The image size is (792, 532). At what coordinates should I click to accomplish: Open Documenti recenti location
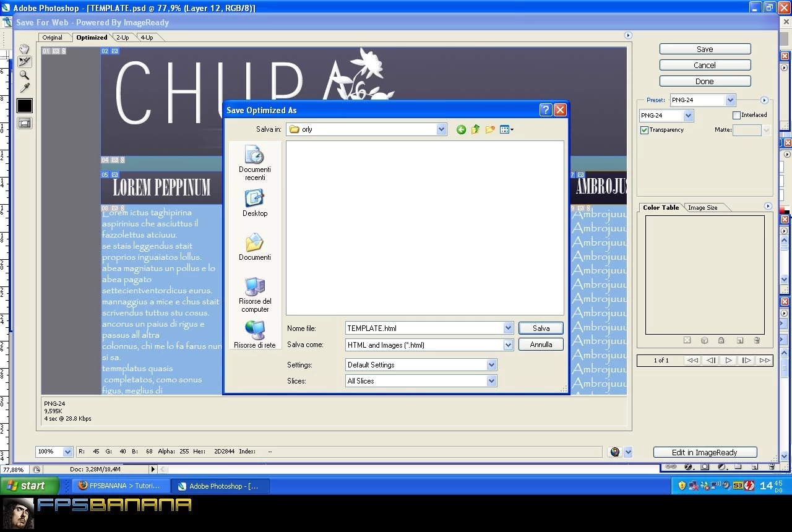255,163
